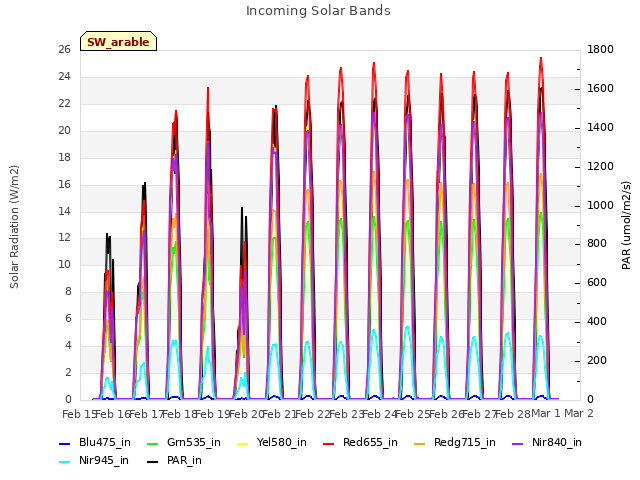Image resolution: width=640 pixels, height=480 pixels.
Task: Click the Grn535_in legend label
Action: [193, 442]
